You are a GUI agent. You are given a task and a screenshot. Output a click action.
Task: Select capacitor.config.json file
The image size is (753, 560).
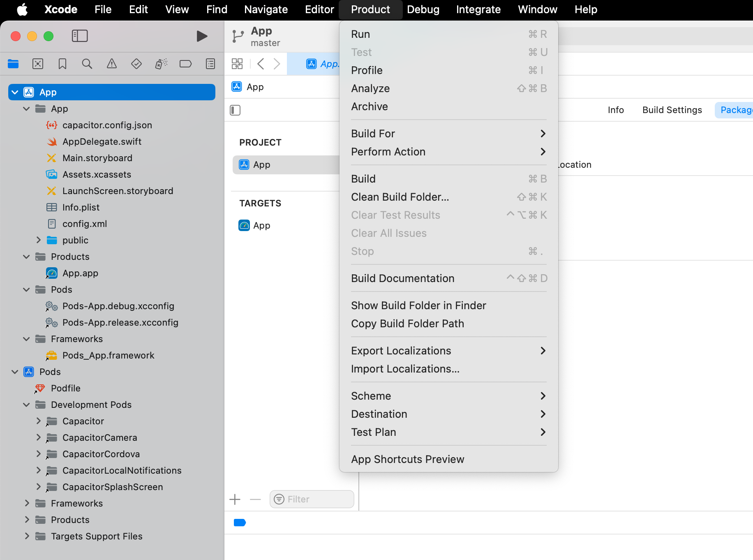point(107,125)
